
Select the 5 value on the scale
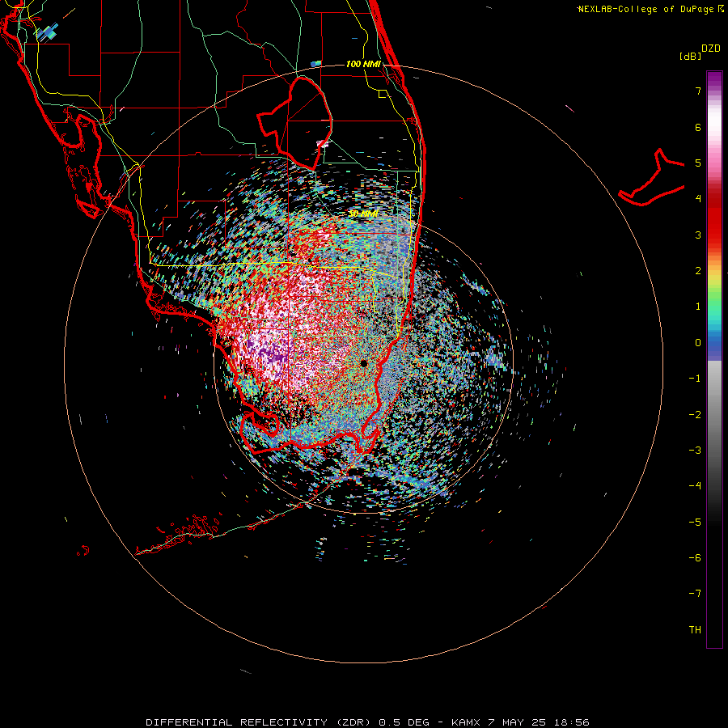pos(698,163)
